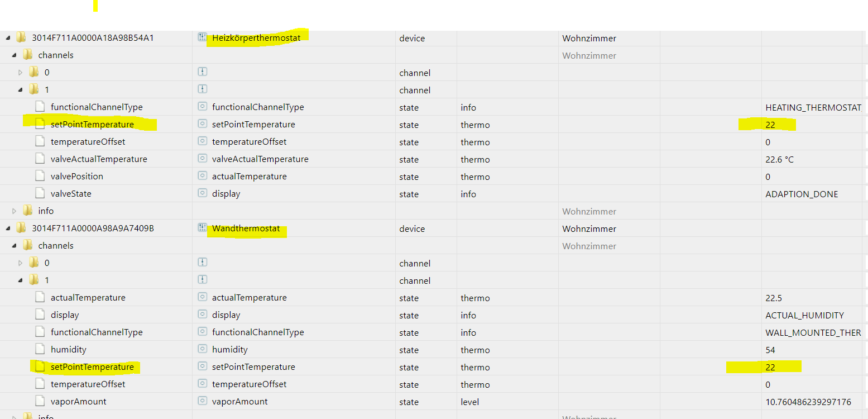Click the HEATING_THERMOSTAT value

point(813,107)
